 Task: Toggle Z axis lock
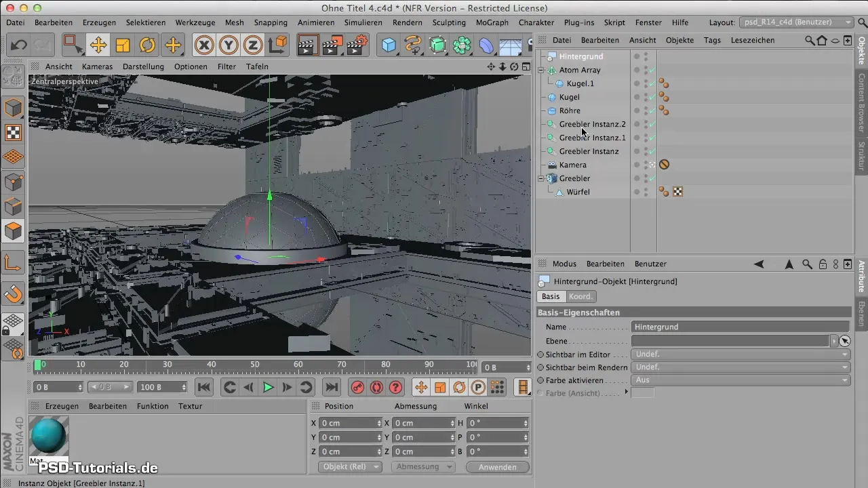tap(253, 45)
